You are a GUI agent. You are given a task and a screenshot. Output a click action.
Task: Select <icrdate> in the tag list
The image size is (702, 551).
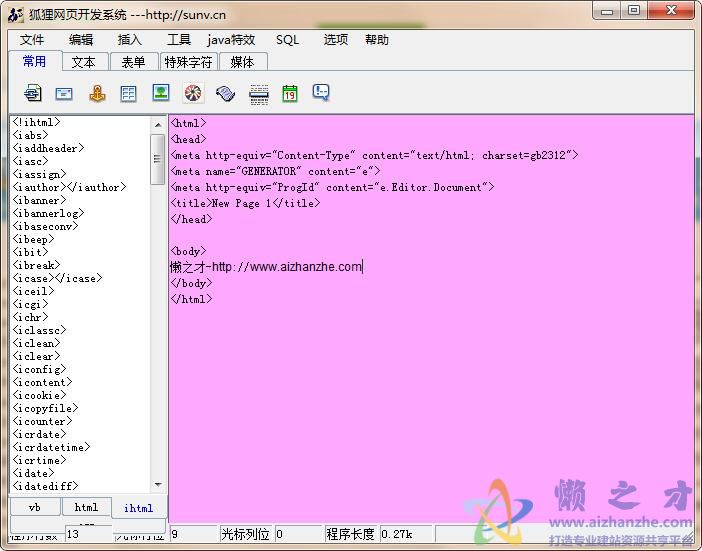[x=39, y=434]
